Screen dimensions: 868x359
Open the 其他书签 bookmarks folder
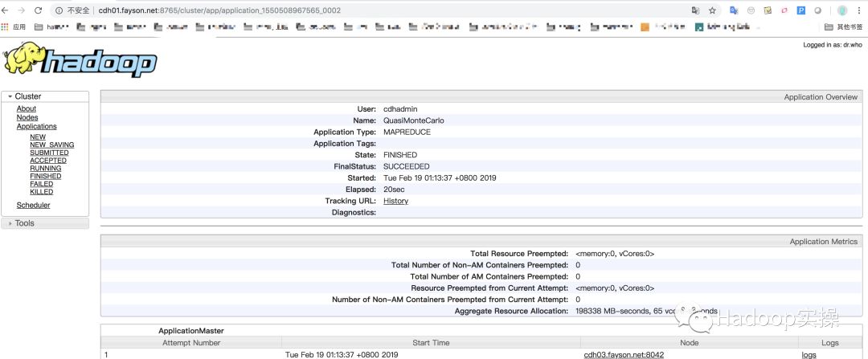click(842, 27)
